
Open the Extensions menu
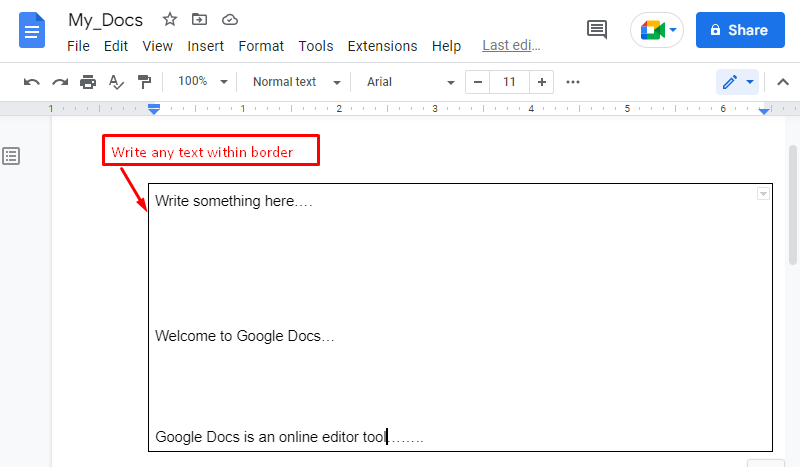(382, 46)
